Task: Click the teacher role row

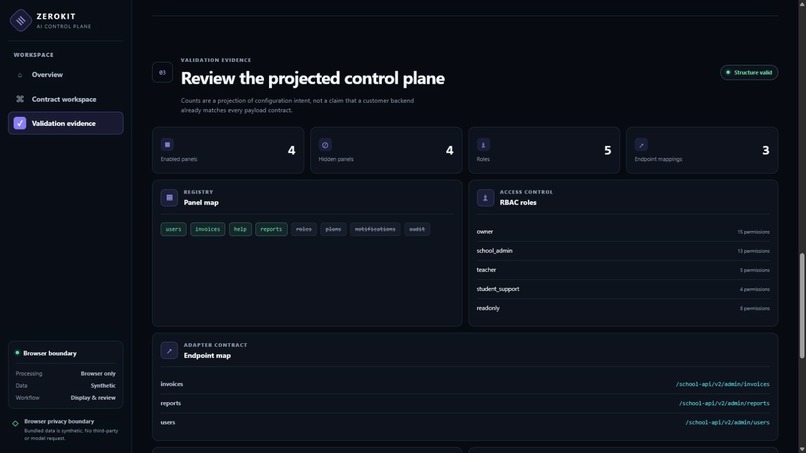Action: 623,270
